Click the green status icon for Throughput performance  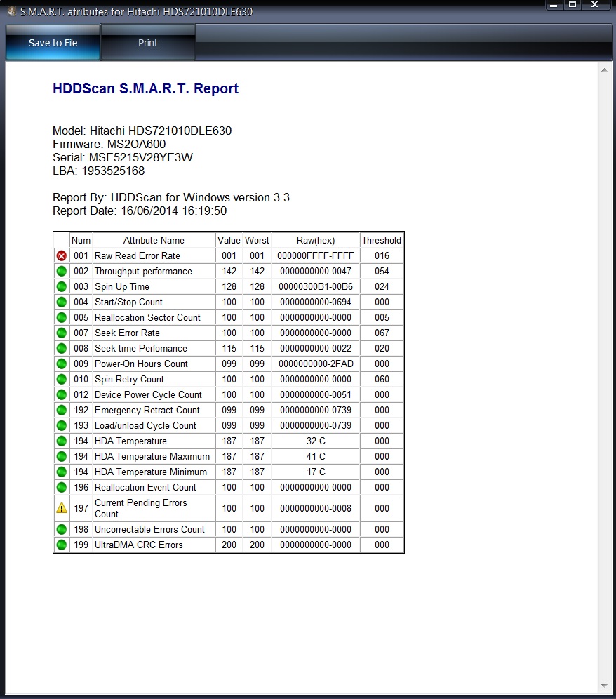pyautogui.click(x=61, y=272)
